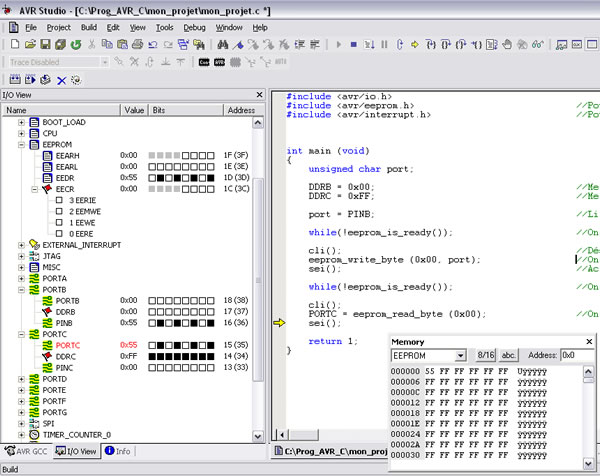Click the PORTC register flag icon
The width and height of the screenshot is (600, 476).
(x=45, y=345)
